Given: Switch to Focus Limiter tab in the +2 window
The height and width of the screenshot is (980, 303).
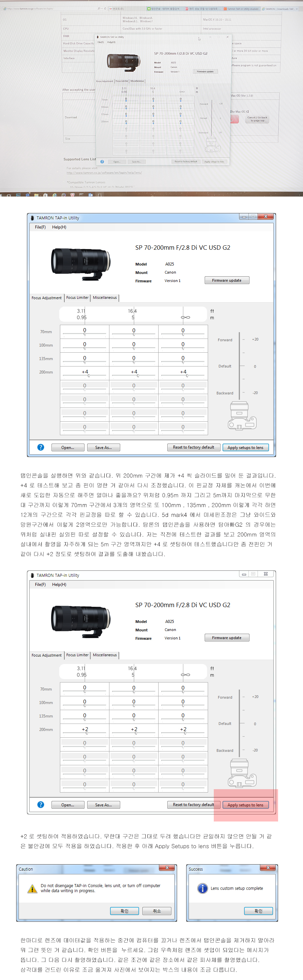Looking at the screenshot, I should click(x=77, y=655).
